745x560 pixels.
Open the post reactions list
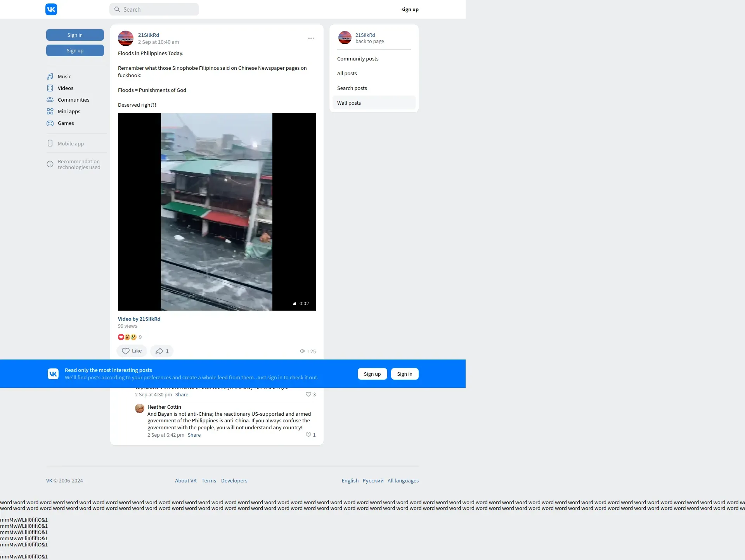(130, 337)
